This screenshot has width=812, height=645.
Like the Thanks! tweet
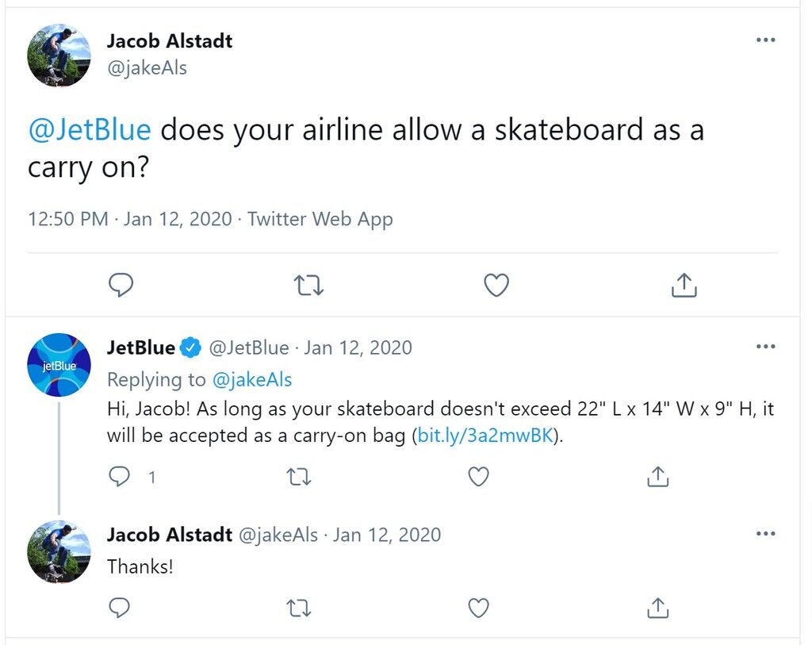478,609
